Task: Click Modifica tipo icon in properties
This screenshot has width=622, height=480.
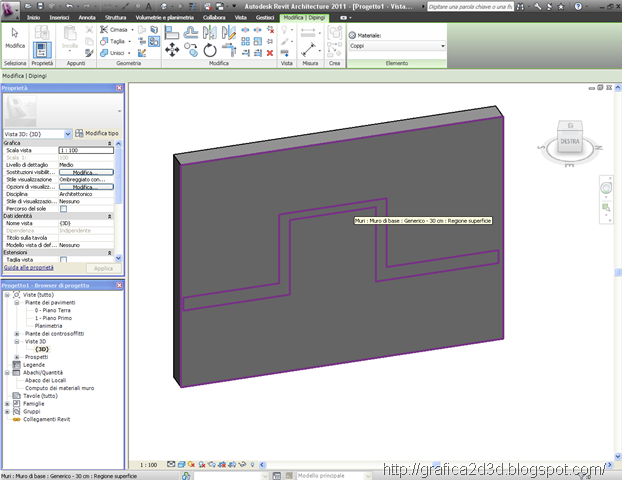Action: coord(79,133)
